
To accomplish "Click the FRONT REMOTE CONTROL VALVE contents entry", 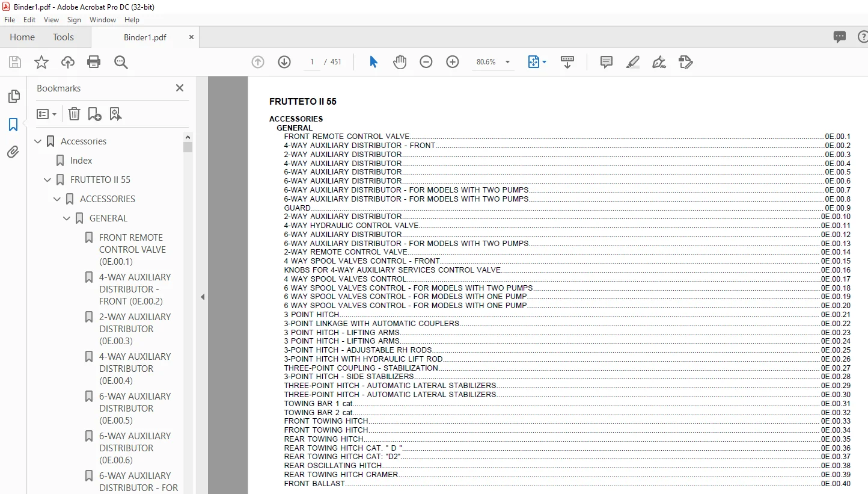I will [x=567, y=137].
